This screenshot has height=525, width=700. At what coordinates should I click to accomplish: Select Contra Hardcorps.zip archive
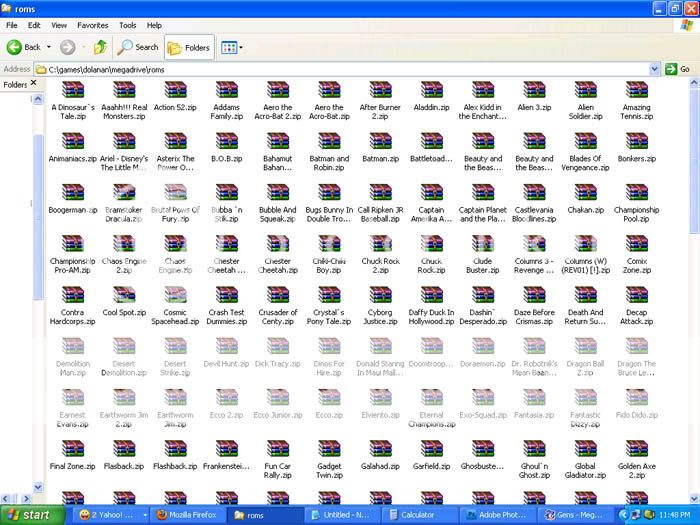pos(73,306)
